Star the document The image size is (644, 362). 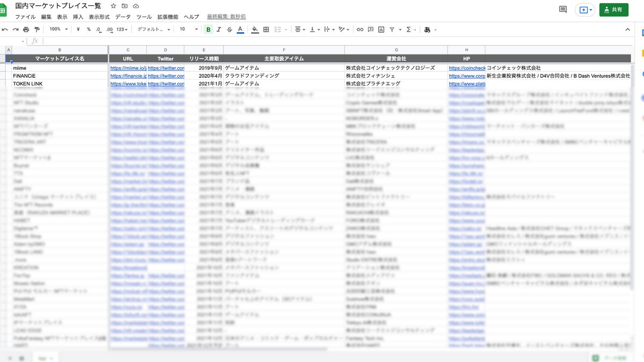[113, 6]
